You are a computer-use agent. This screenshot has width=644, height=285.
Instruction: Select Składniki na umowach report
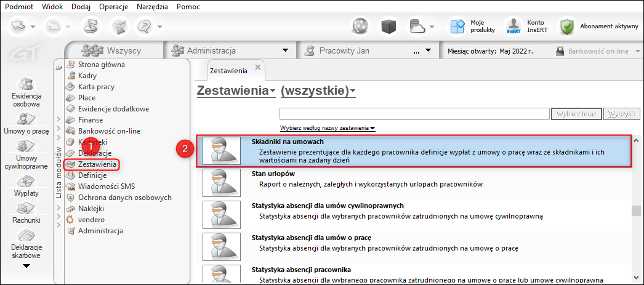click(x=414, y=151)
